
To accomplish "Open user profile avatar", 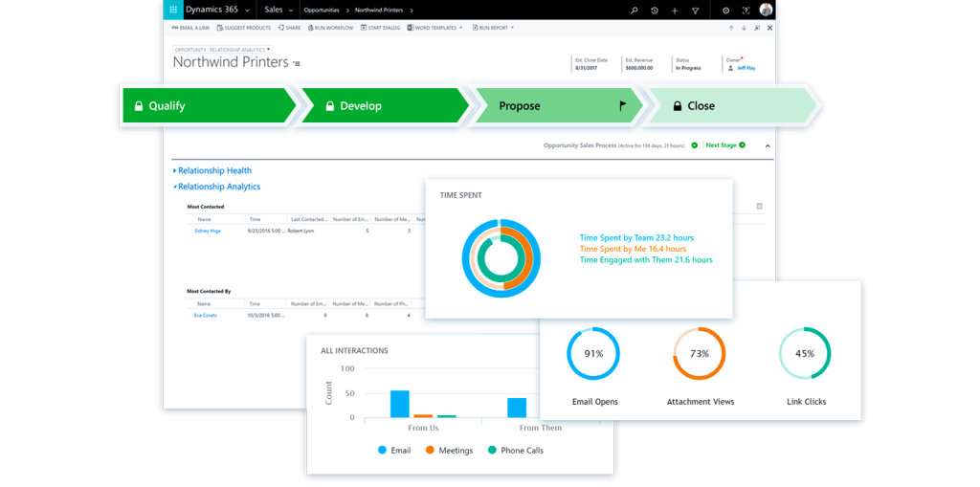I will point(766,10).
